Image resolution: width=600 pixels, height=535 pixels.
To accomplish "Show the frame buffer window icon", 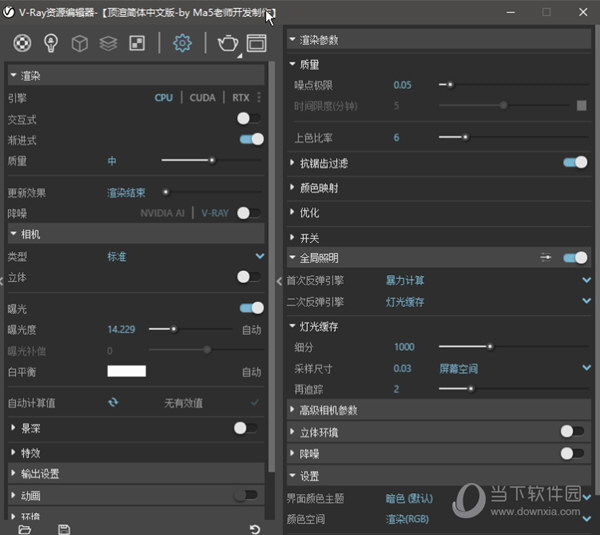I will point(256,43).
